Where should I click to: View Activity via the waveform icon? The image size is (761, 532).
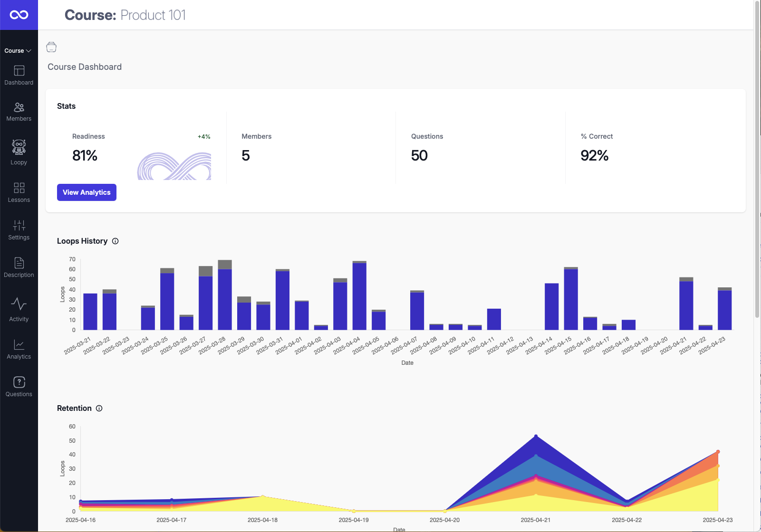[19, 304]
